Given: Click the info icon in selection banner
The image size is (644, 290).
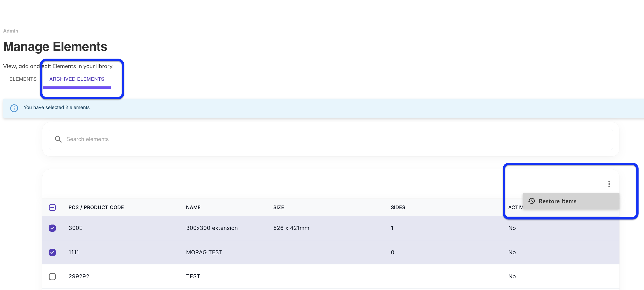Looking at the screenshot, I should coord(14,108).
